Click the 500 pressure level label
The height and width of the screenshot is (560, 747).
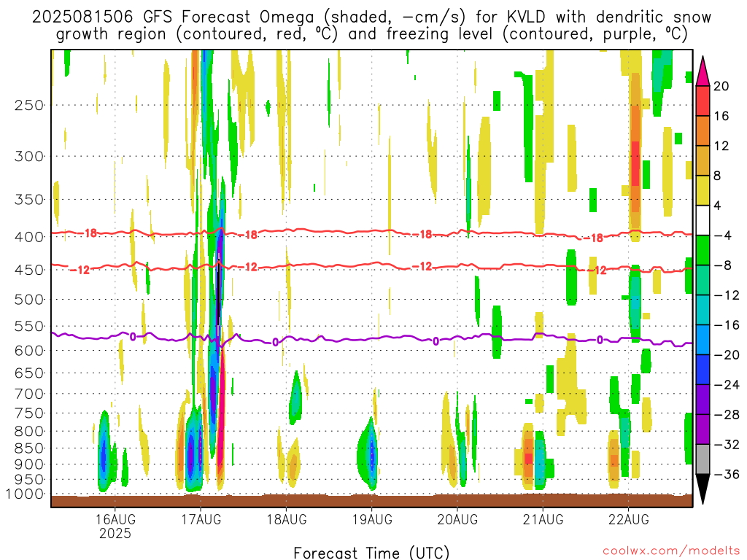[29, 300]
